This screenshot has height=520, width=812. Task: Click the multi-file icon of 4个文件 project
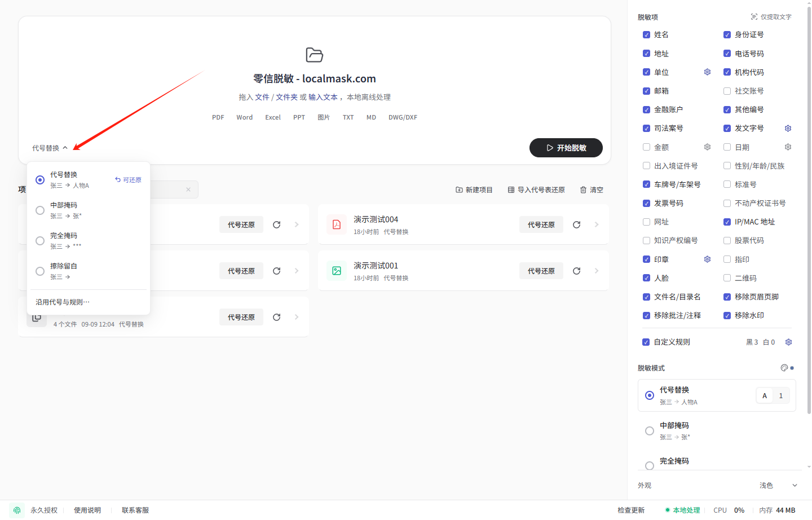click(37, 318)
